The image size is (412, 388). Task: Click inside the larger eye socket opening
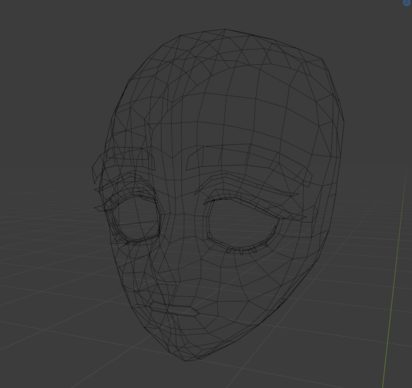tap(241, 224)
